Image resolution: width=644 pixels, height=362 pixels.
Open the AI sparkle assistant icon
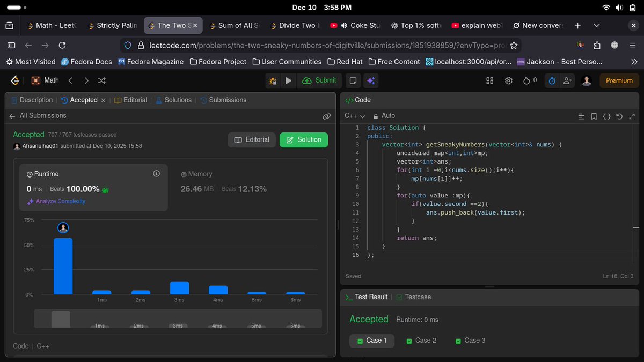click(x=370, y=80)
